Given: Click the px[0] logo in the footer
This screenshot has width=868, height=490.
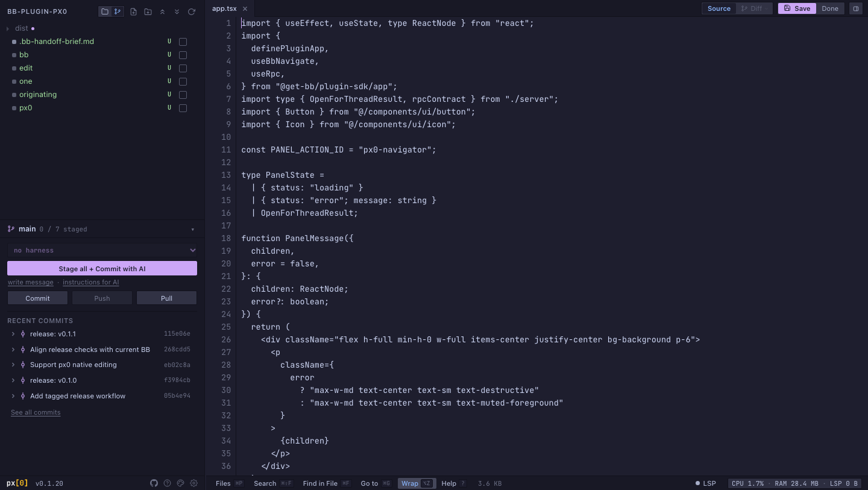Looking at the screenshot, I should pos(17,483).
